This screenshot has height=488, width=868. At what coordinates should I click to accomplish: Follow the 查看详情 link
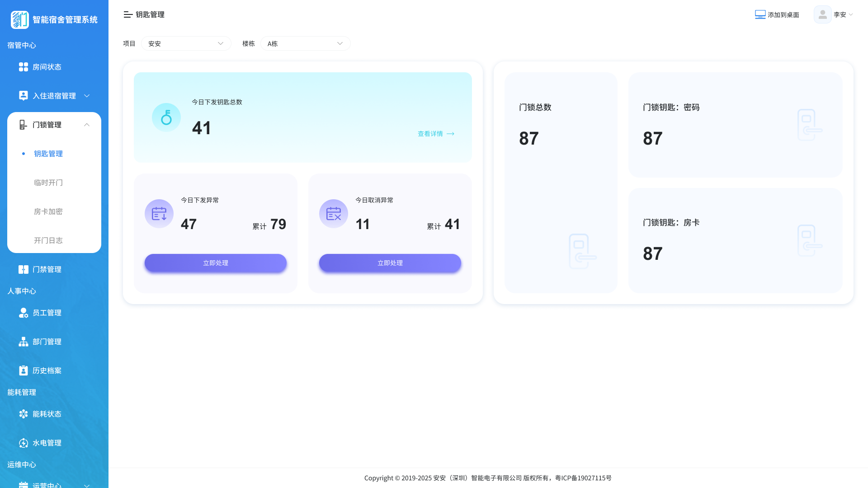(x=436, y=134)
